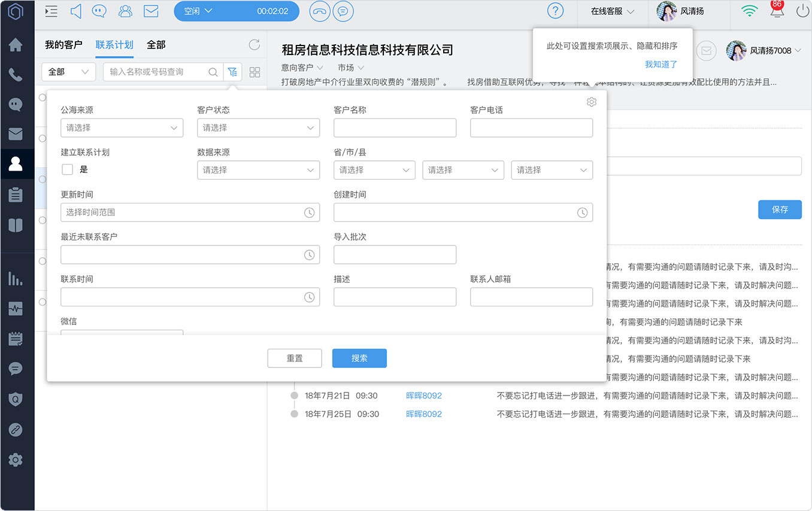The image size is (812, 511).
Task: Expand the 空闲 status dropdown
Action: tap(237, 11)
